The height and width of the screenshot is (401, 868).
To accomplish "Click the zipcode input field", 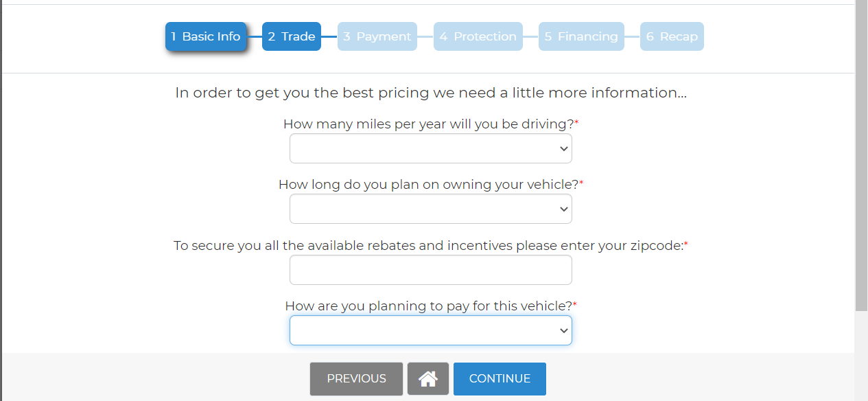I will (x=431, y=270).
